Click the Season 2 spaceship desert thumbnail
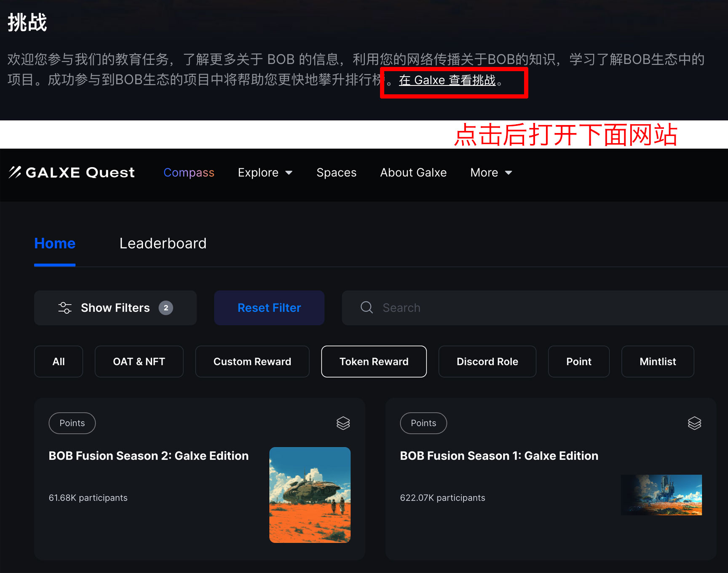Viewport: 728px width, 573px height. click(310, 495)
